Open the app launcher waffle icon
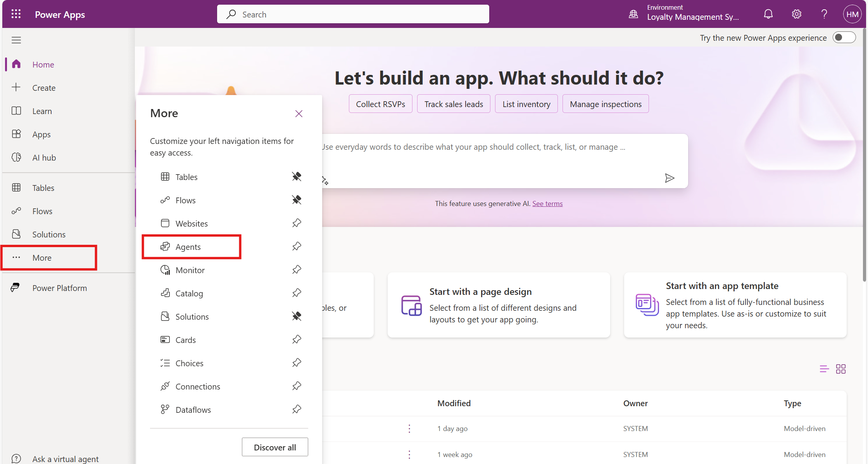Viewport: 868px width, 464px height. 16,14
